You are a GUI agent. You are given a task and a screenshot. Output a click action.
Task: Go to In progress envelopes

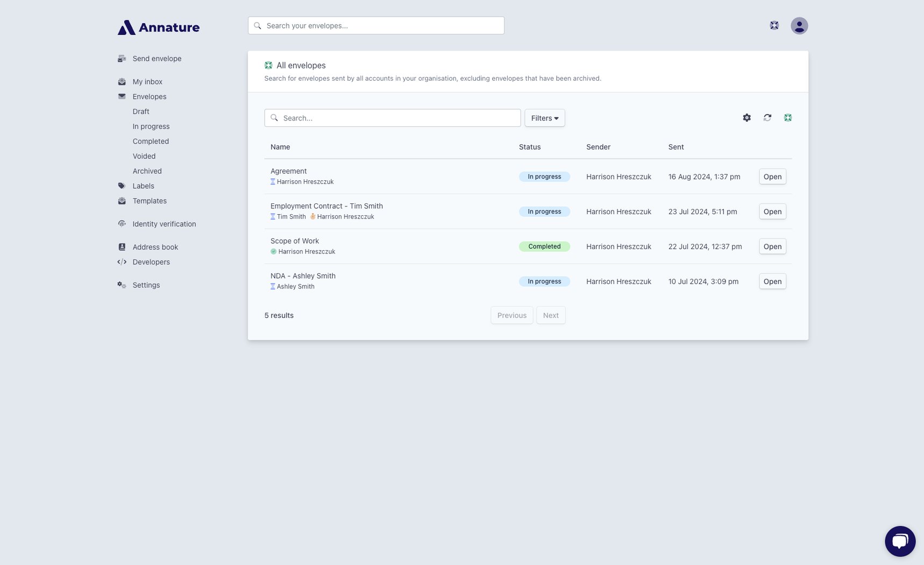151,126
